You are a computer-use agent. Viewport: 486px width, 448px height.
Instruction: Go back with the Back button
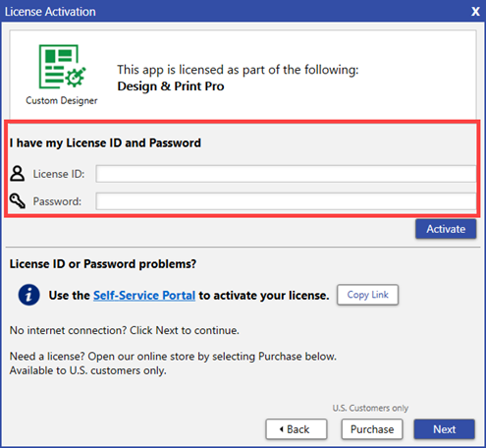pyautogui.click(x=297, y=429)
